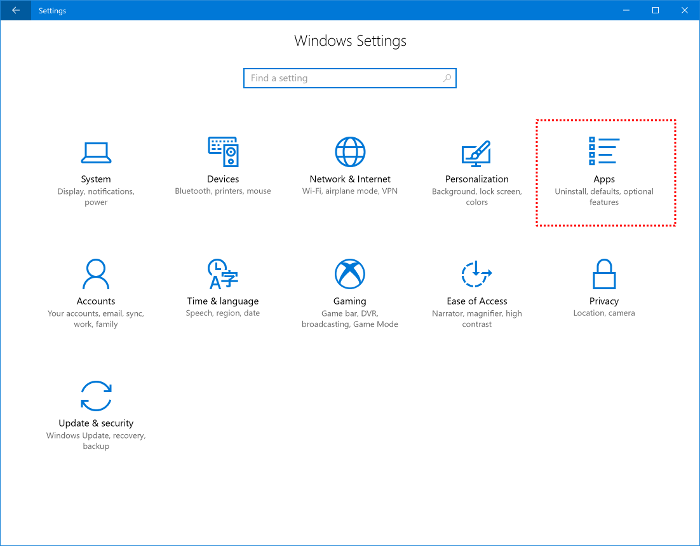This screenshot has width=700, height=546.
Task: Click 'Narrator, magnifier, high contrast' description
Action: [x=477, y=319]
